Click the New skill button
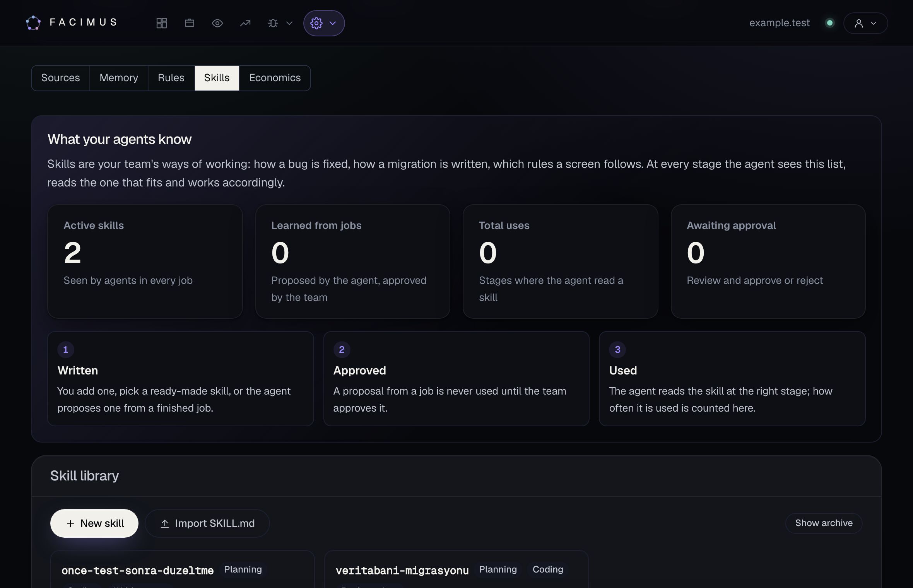913x588 pixels. point(94,523)
